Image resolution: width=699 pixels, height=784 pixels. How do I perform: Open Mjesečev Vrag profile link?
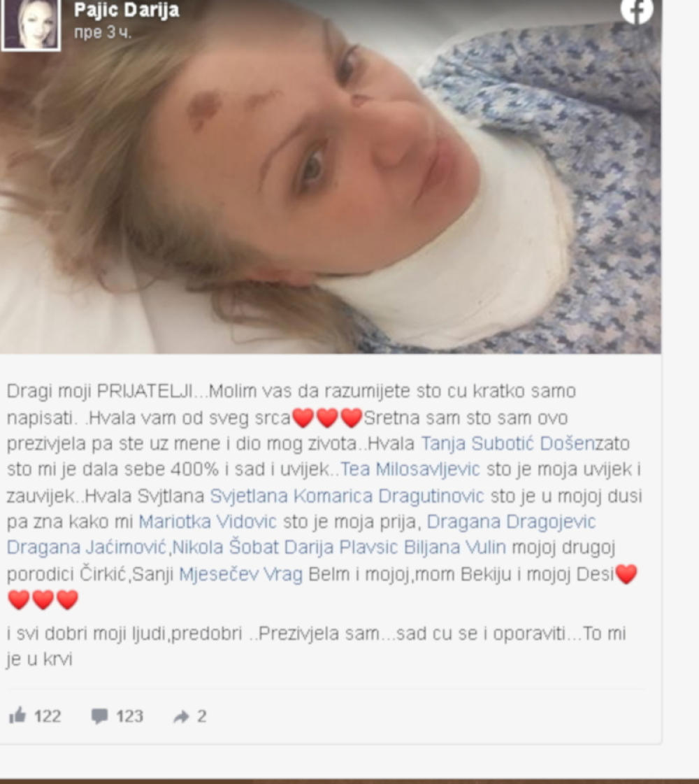pos(241,574)
